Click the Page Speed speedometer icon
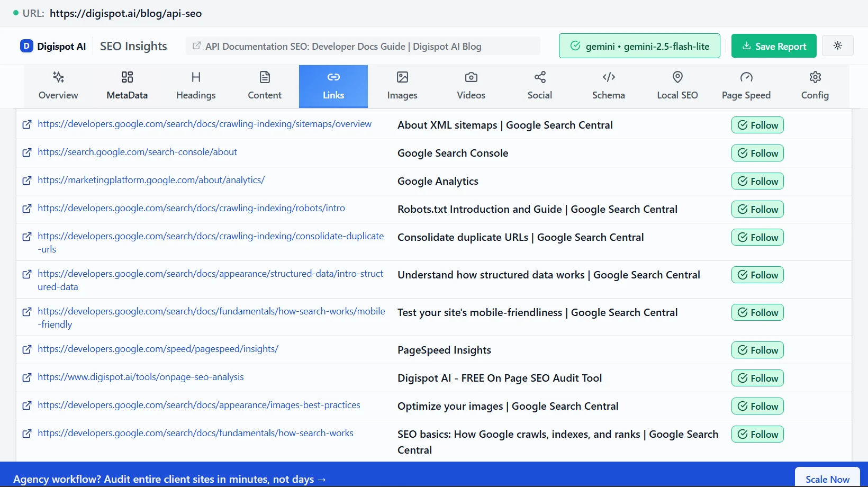Viewport: 868px width, 487px height. tap(746, 77)
